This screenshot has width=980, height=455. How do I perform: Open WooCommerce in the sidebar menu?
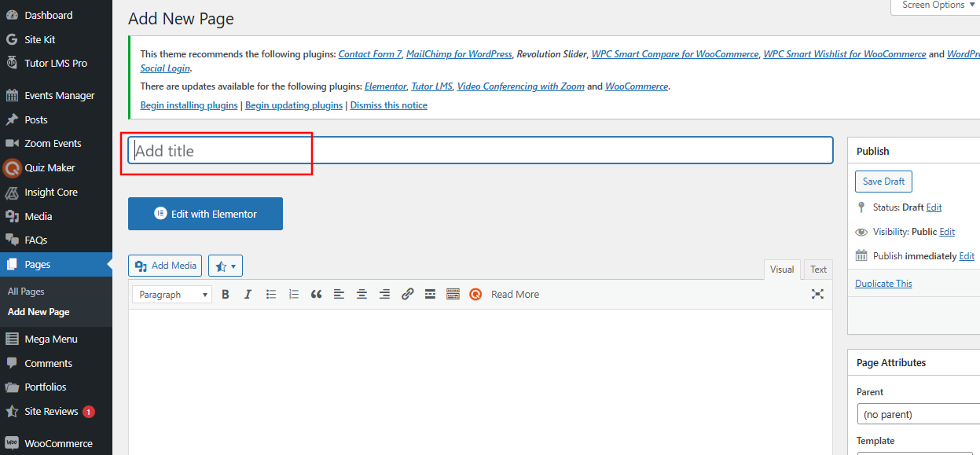tap(58, 443)
